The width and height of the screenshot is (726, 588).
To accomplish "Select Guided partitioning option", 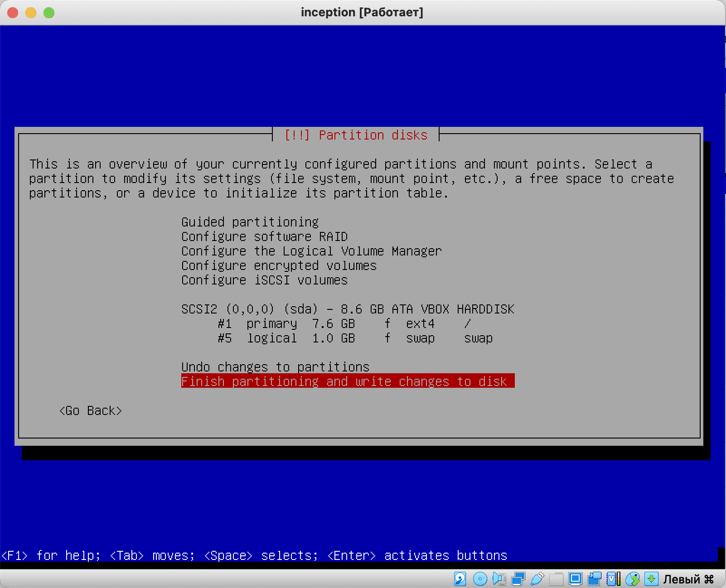I will tap(250, 222).
